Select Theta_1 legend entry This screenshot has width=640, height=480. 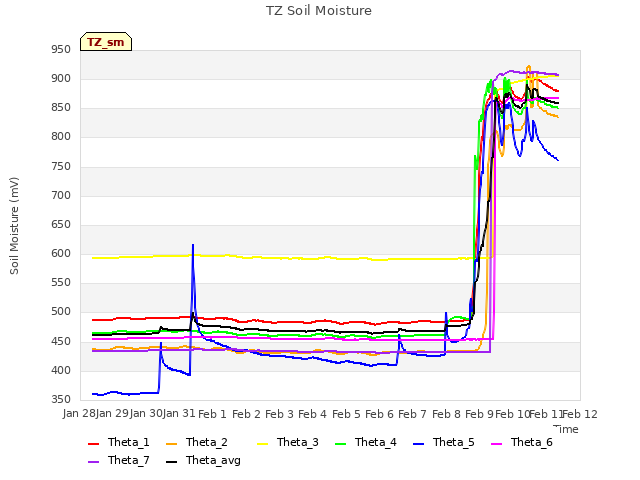119,442
